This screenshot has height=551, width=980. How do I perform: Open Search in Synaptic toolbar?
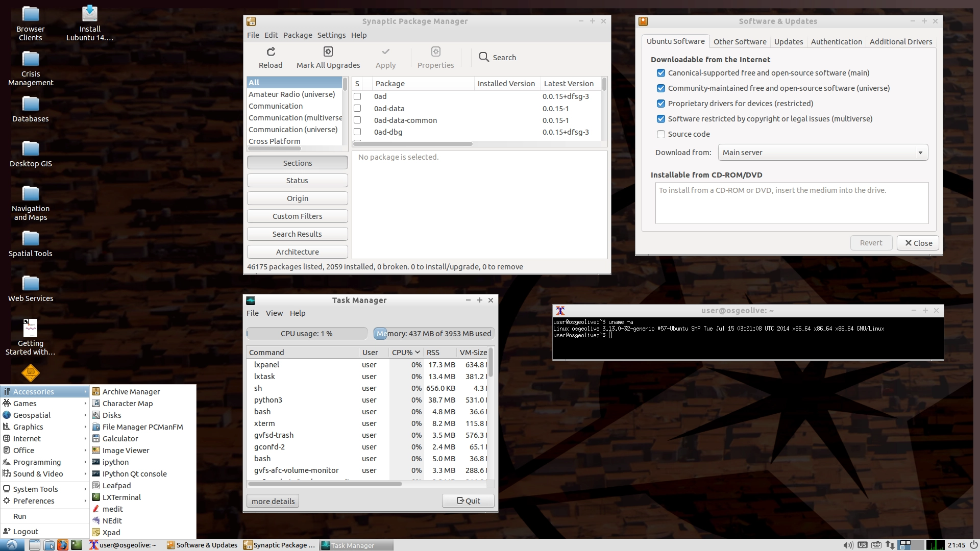[498, 57]
